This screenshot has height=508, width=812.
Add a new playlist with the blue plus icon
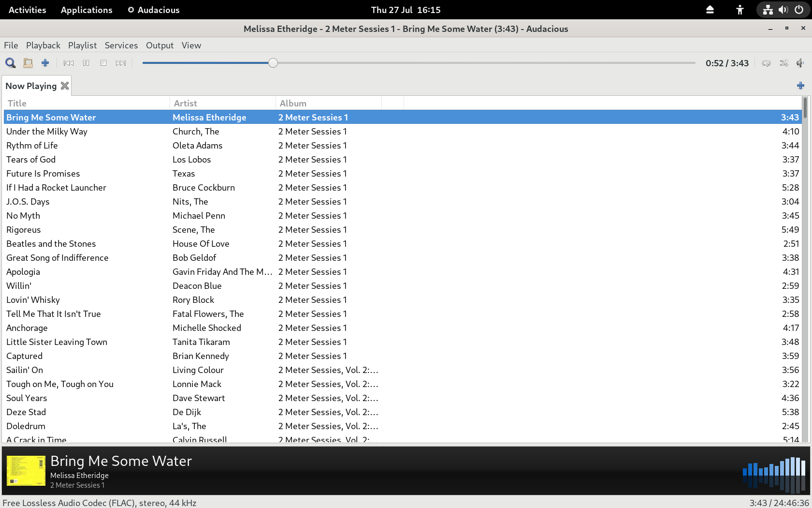pyautogui.click(x=800, y=86)
